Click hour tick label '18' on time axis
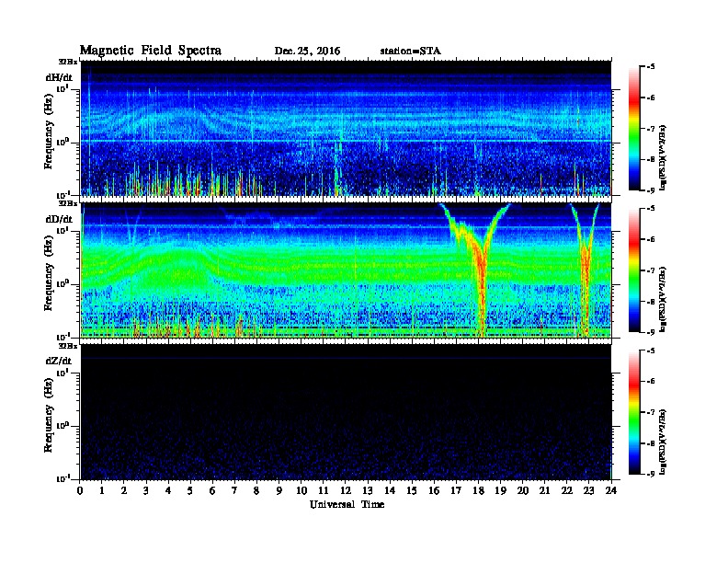The image size is (728, 563). 478,491
